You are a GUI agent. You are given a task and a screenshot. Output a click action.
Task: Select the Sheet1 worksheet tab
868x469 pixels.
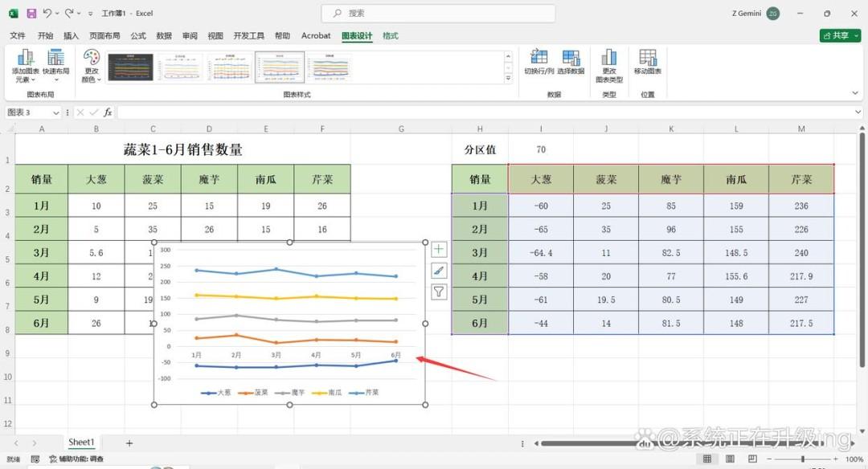81,442
